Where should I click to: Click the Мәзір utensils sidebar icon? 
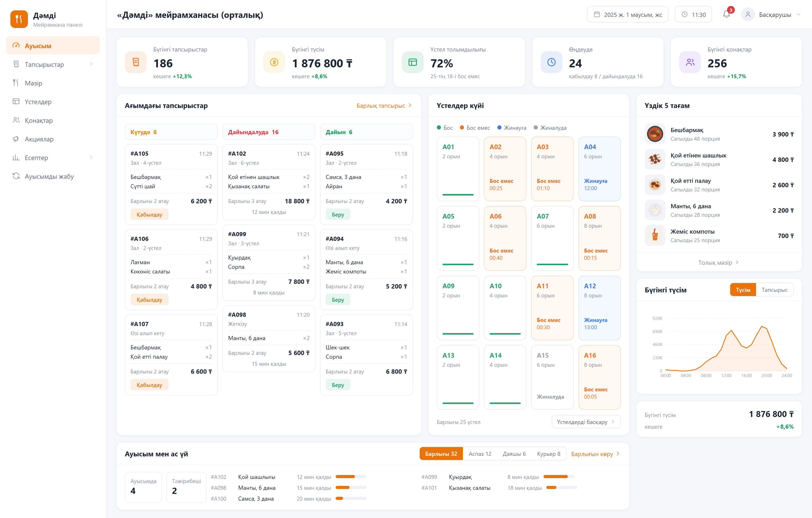pyautogui.click(x=16, y=83)
